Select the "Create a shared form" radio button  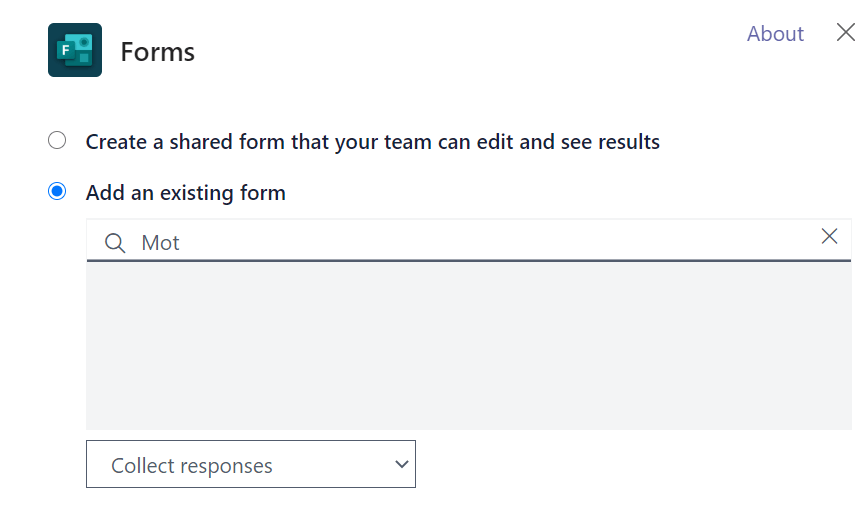point(57,141)
